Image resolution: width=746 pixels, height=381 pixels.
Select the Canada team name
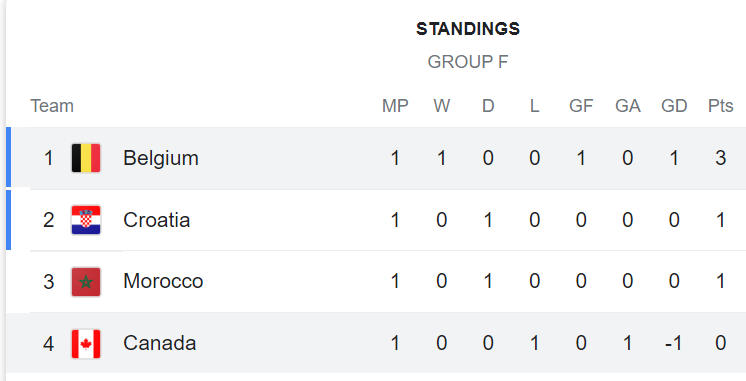(159, 343)
